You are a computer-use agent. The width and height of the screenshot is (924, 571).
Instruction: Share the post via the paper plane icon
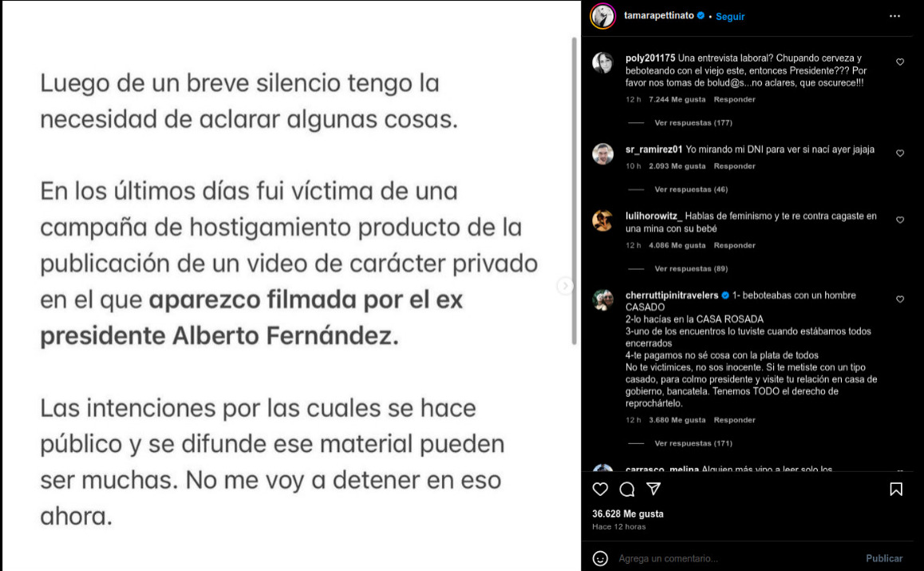(654, 489)
